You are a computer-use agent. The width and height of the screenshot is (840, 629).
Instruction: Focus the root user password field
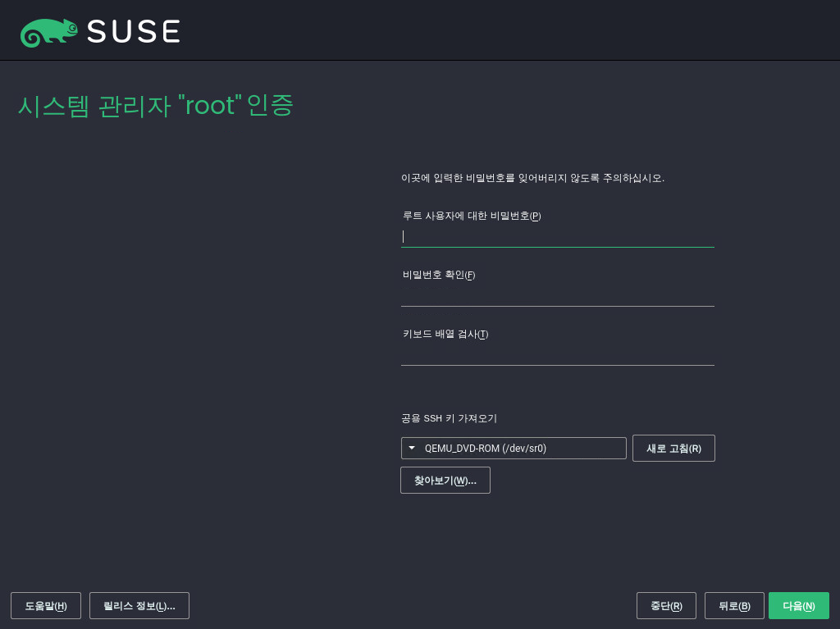(x=557, y=236)
